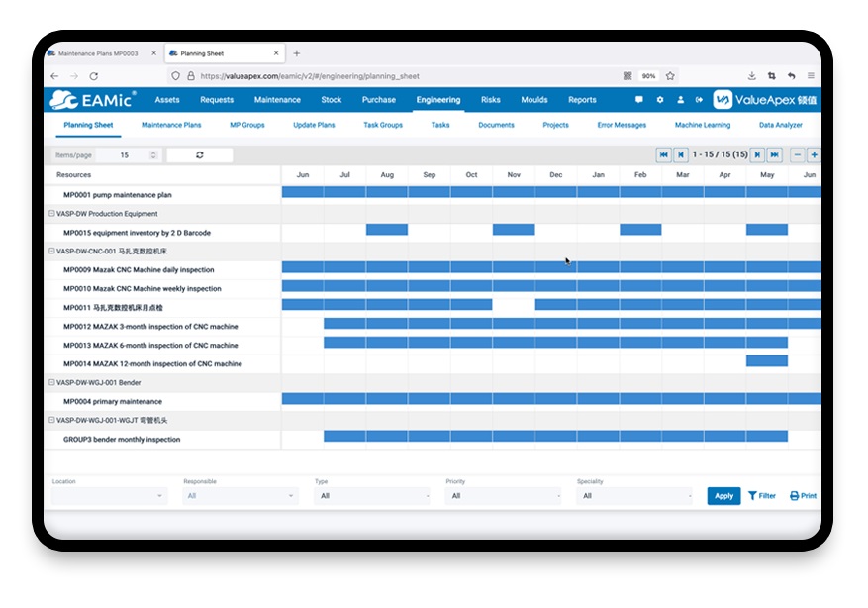868x608 pixels.
Task: Click the refresh icon beside Items/page
Action: [200, 155]
